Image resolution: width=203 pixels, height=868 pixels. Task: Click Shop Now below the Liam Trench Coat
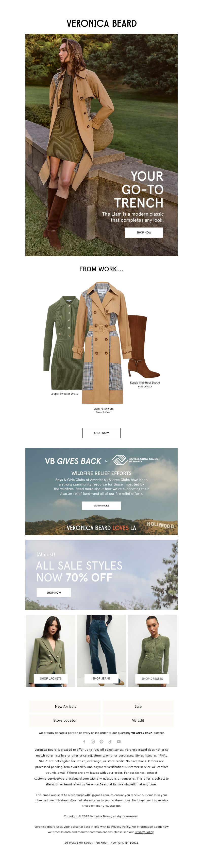tap(101, 433)
